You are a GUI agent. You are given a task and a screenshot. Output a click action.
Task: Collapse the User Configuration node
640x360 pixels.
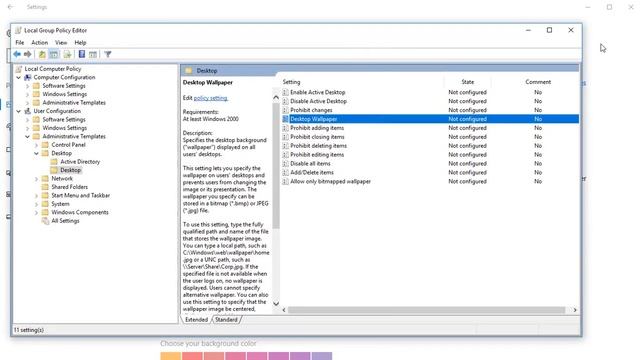[19, 111]
